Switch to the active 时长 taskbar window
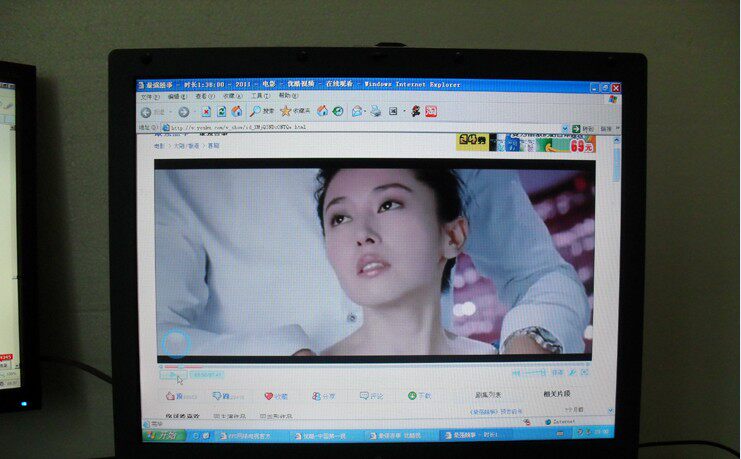The image size is (741, 459). (x=476, y=434)
